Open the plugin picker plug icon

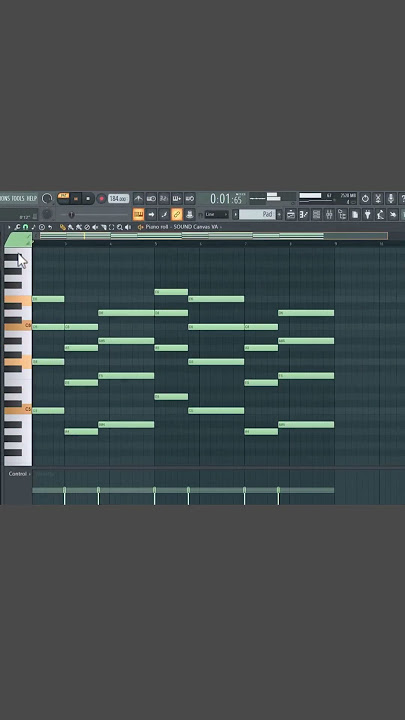pyautogui.click(x=368, y=214)
